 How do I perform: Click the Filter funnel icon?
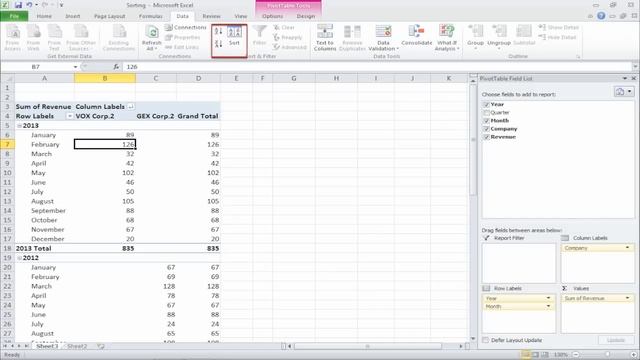(259, 36)
